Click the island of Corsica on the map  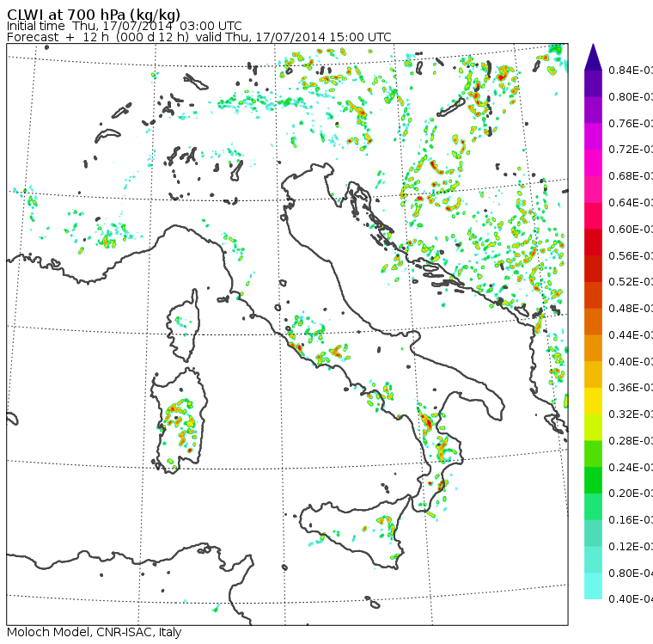[x=183, y=325]
